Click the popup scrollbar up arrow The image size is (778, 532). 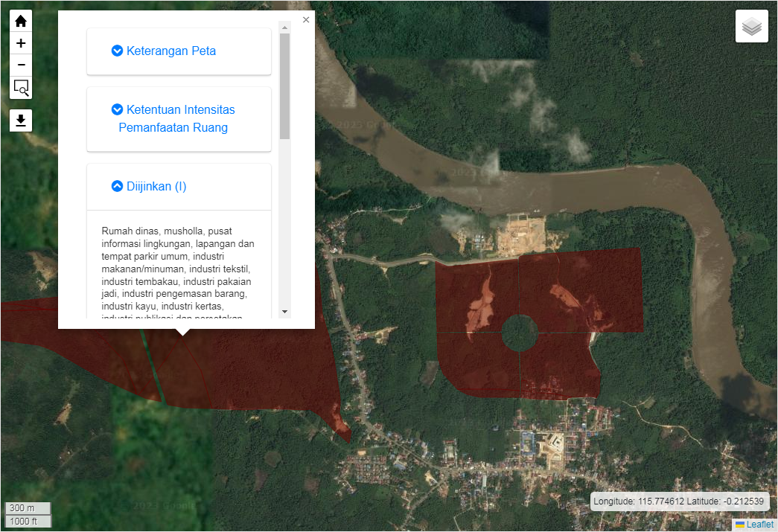click(284, 27)
